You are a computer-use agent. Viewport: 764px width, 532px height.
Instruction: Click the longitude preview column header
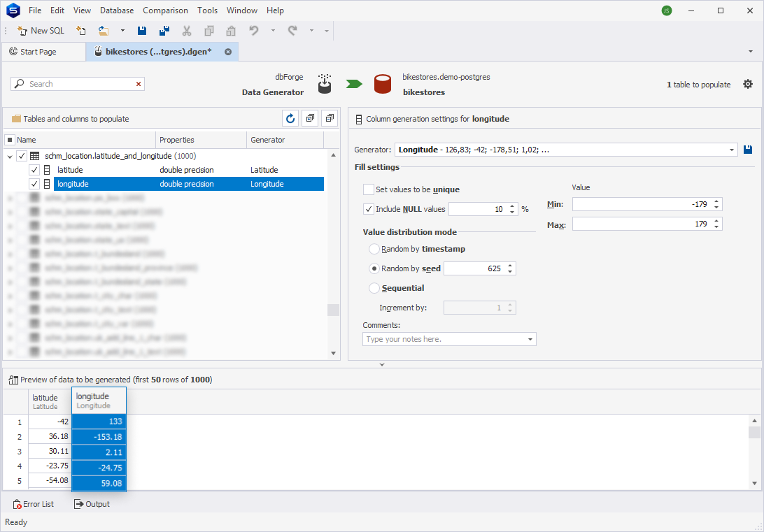[x=99, y=401]
